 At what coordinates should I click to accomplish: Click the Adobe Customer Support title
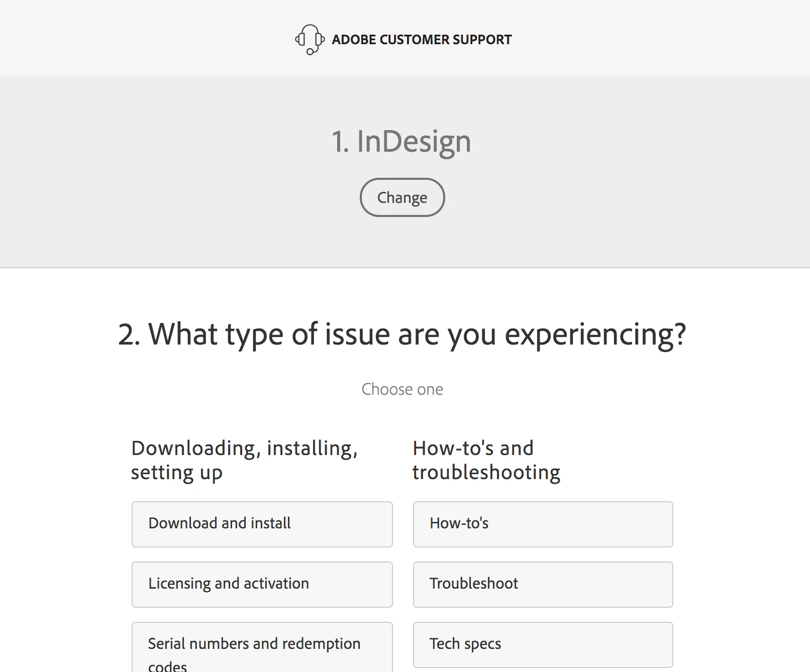(422, 40)
